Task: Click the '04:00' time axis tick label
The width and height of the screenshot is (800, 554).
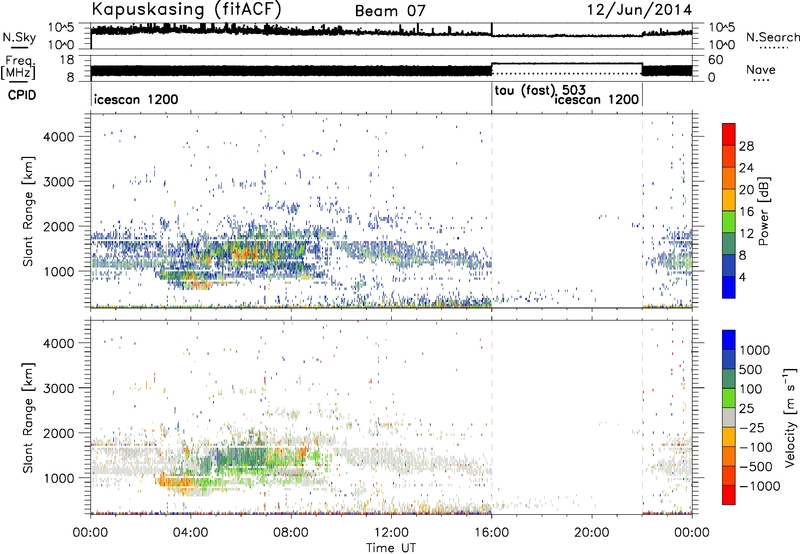Action: 190,533
